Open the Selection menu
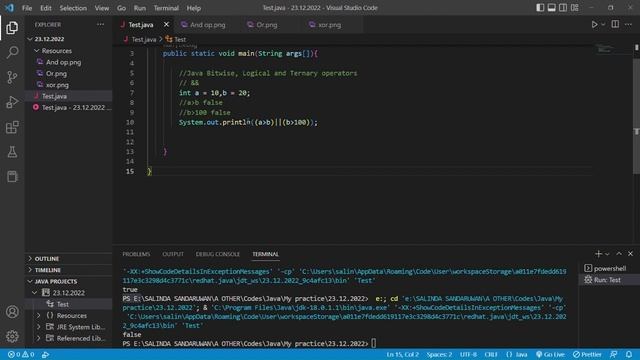 (73, 8)
